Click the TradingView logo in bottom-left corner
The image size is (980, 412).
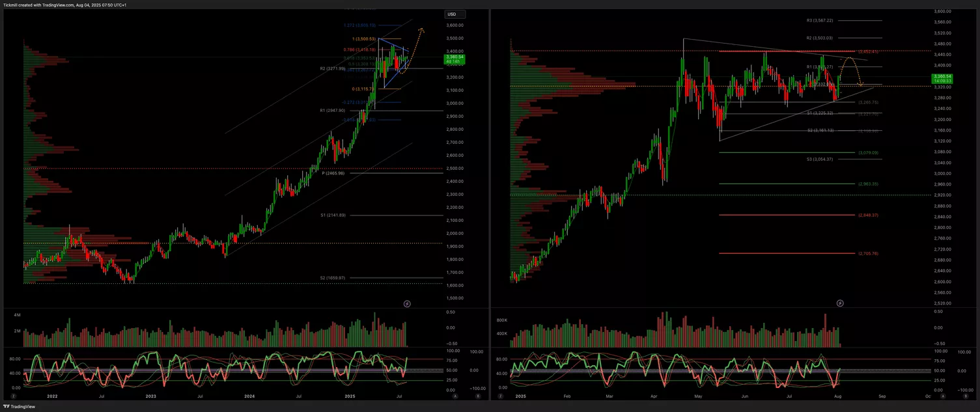tap(19, 407)
